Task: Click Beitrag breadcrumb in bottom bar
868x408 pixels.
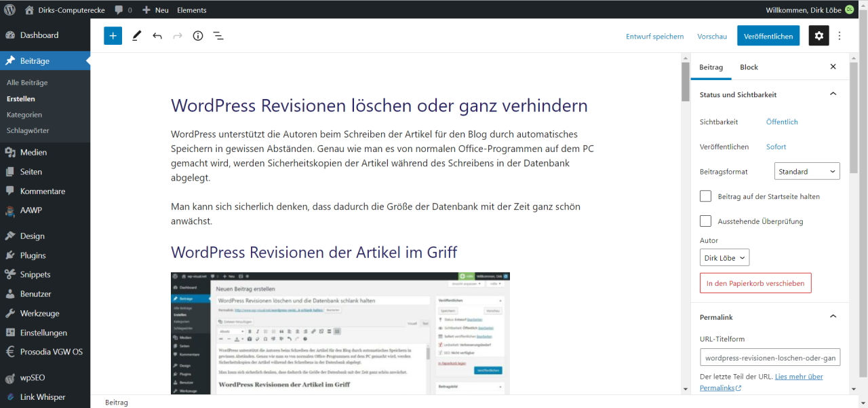Action: tap(116, 403)
